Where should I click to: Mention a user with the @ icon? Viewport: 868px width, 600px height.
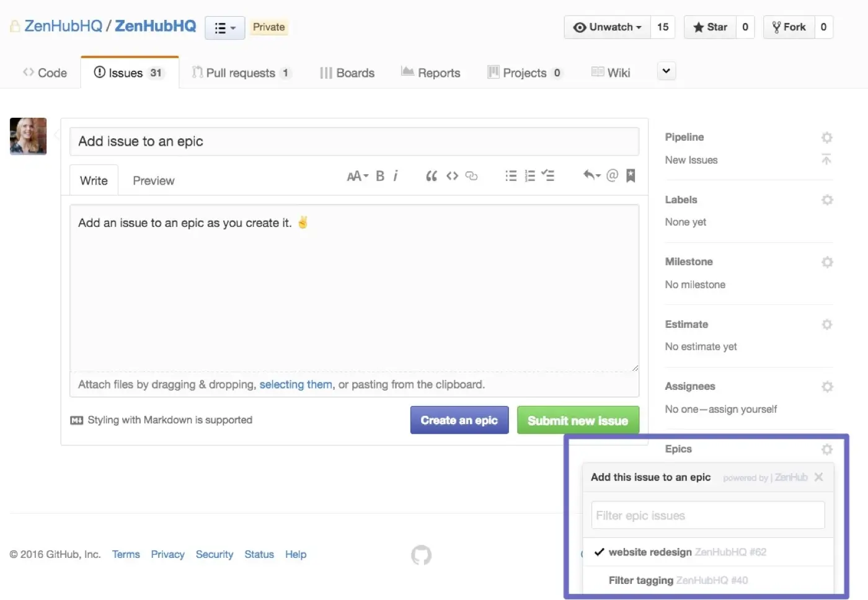[612, 175]
